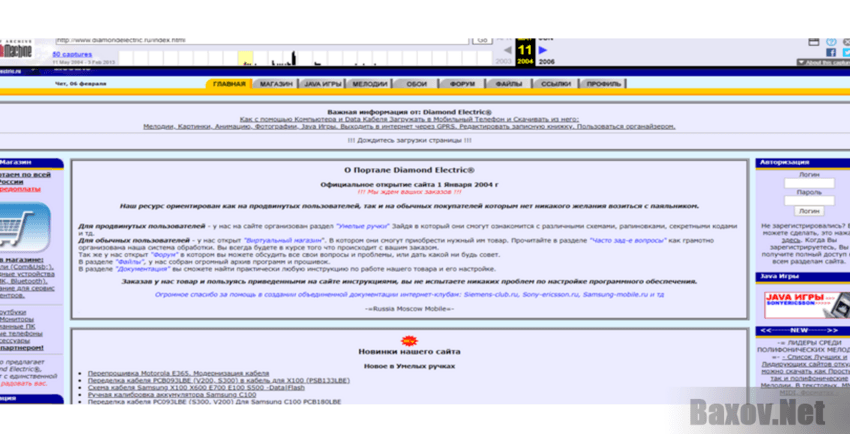Click the previous capture arrow

(507, 48)
